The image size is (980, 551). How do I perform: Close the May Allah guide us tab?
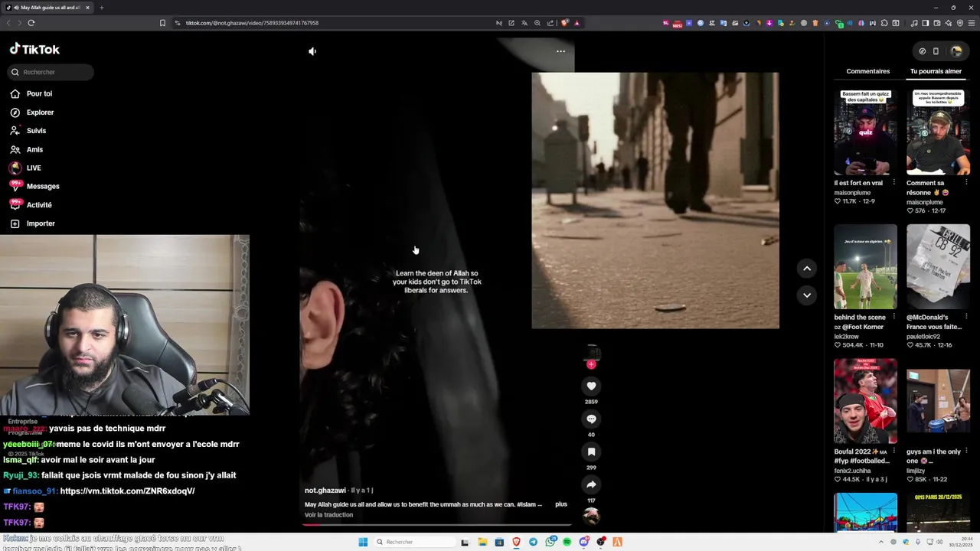[x=87, y=8]
